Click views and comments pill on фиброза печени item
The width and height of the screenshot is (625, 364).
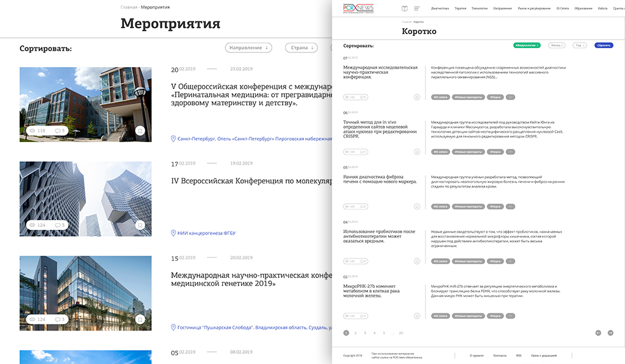(x=356, y=206)
